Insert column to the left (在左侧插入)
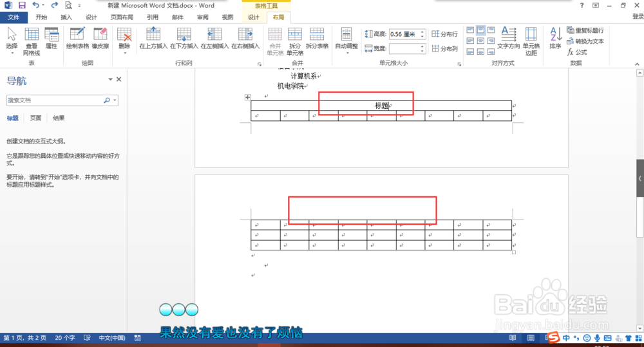 pyautogui.click(x=214, y=38)
